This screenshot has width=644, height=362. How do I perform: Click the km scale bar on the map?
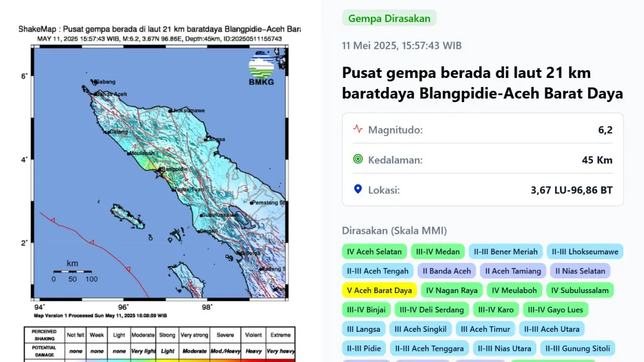point(72,271)
